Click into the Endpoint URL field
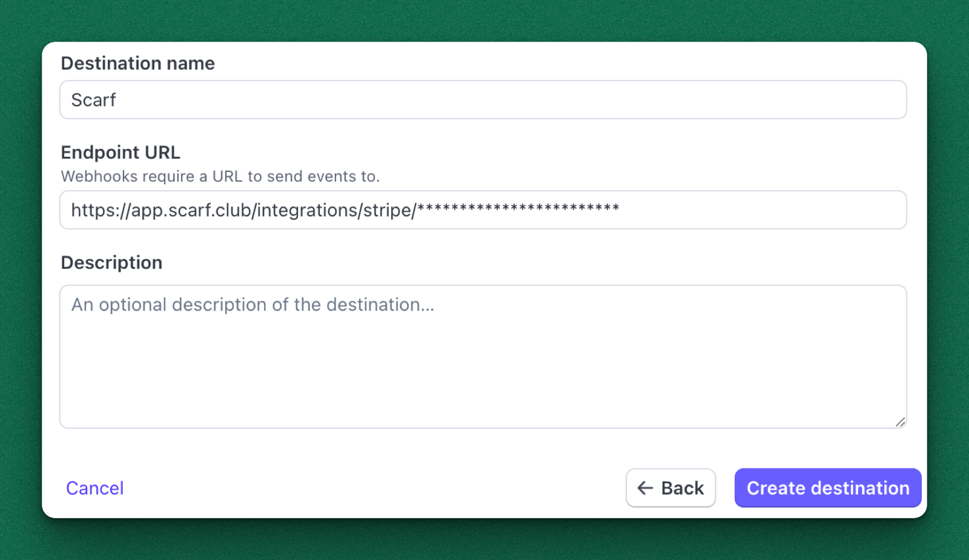 [x=757, y=210]
